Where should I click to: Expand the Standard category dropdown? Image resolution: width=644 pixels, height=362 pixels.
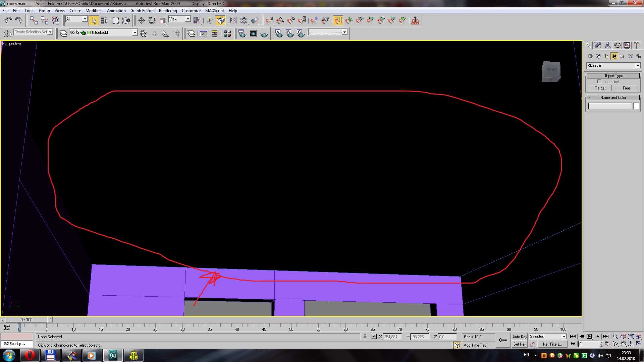coord(638,66)
